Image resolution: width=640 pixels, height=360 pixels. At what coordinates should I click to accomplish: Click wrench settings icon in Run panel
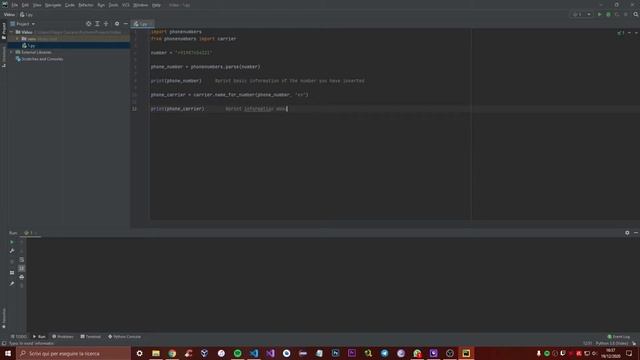click(x=12, y=251)
